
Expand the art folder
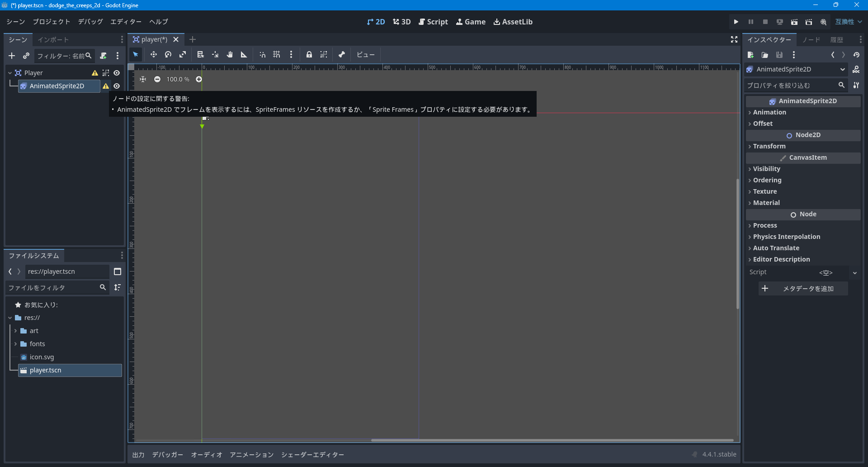(15, 331)
